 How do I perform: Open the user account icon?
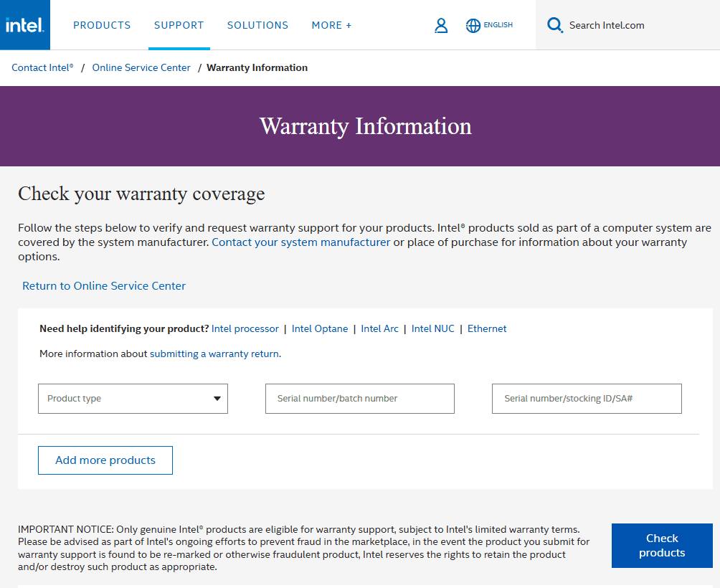click(x=441, y=25)
